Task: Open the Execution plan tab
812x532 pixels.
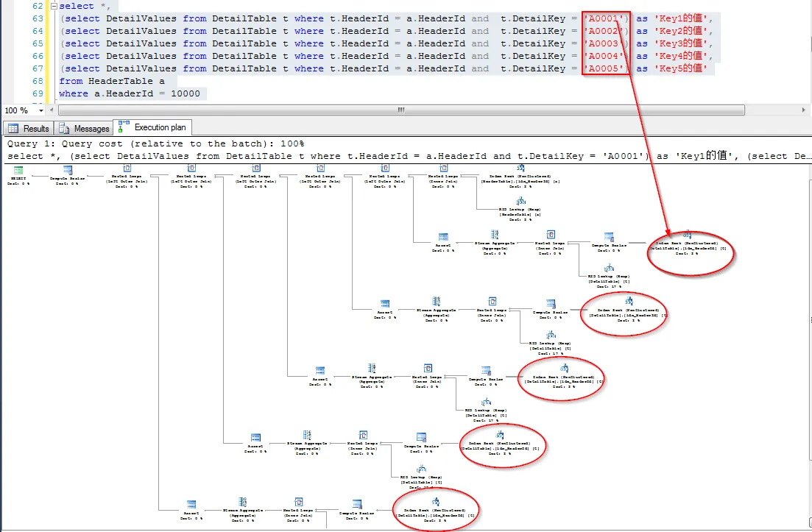Action: point(153,127)
